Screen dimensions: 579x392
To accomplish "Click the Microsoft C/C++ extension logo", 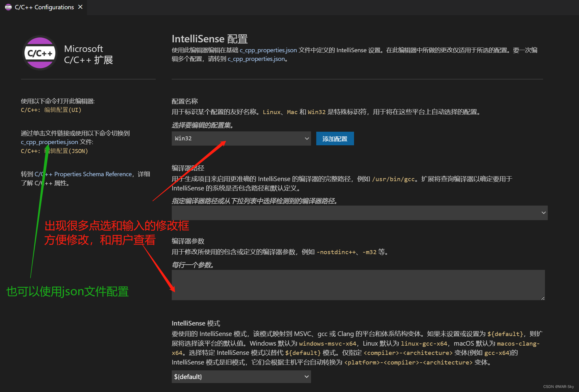I will pyautogui.click(x=40, y=53).
